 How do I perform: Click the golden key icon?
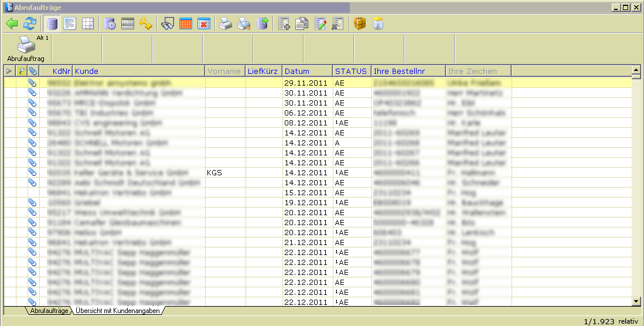click(x=146, y=23)
